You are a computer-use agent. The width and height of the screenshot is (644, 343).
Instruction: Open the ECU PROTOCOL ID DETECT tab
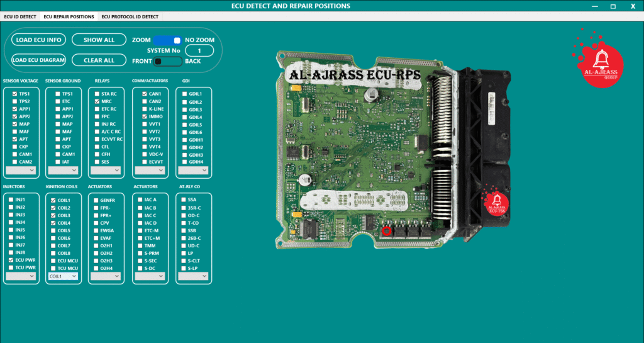click(x=130, y=17)
